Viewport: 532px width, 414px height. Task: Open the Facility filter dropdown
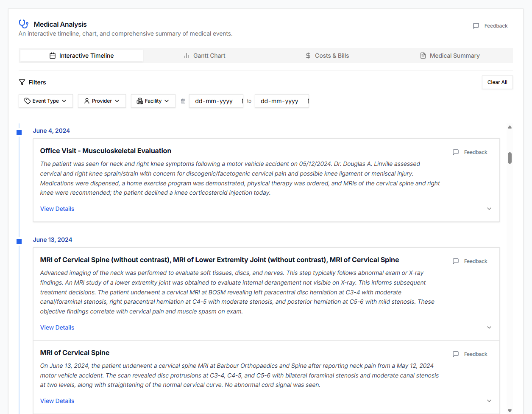pyautogui.click(x=153, y=101)
